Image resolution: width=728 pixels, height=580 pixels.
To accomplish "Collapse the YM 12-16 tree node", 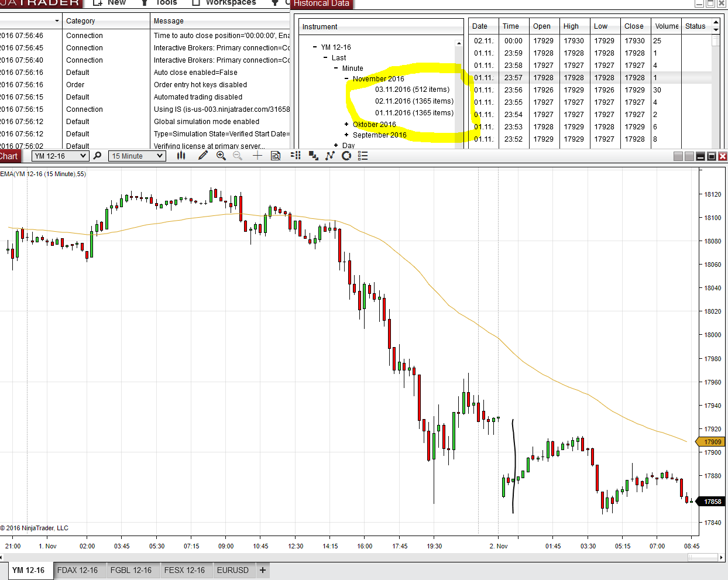I will (315, 47).
